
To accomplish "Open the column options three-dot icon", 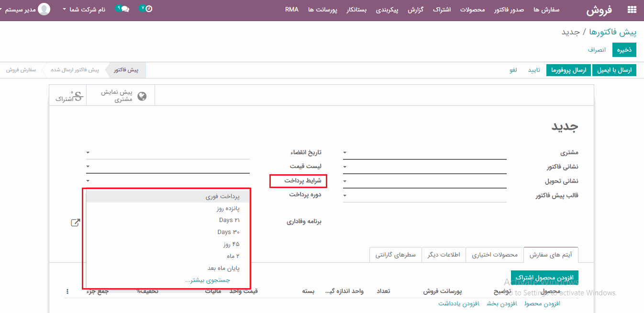I will pyautogui.click(x=67, y=291).
